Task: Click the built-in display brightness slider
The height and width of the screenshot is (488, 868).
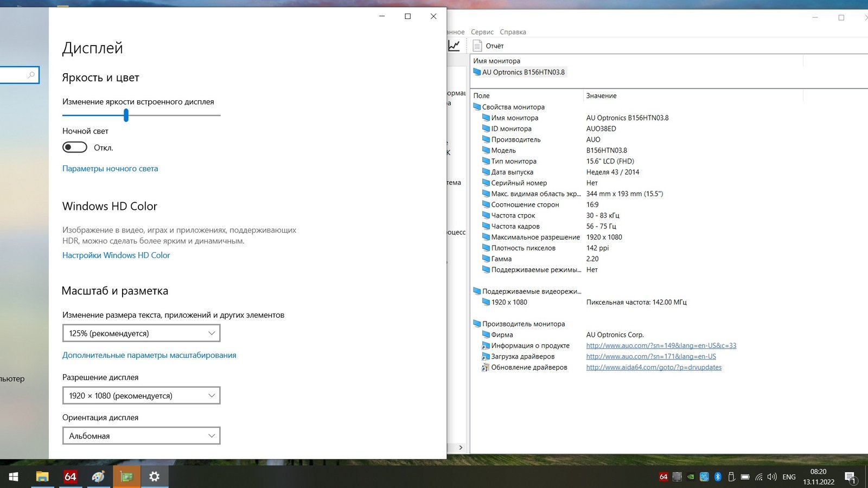Action: coord(141,115)
